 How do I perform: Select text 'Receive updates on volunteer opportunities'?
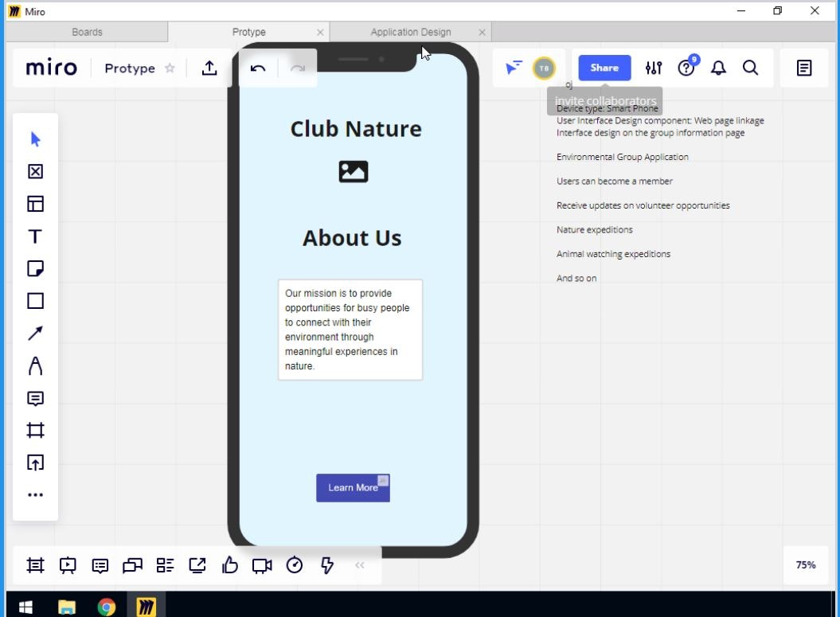tap(643, 205)
